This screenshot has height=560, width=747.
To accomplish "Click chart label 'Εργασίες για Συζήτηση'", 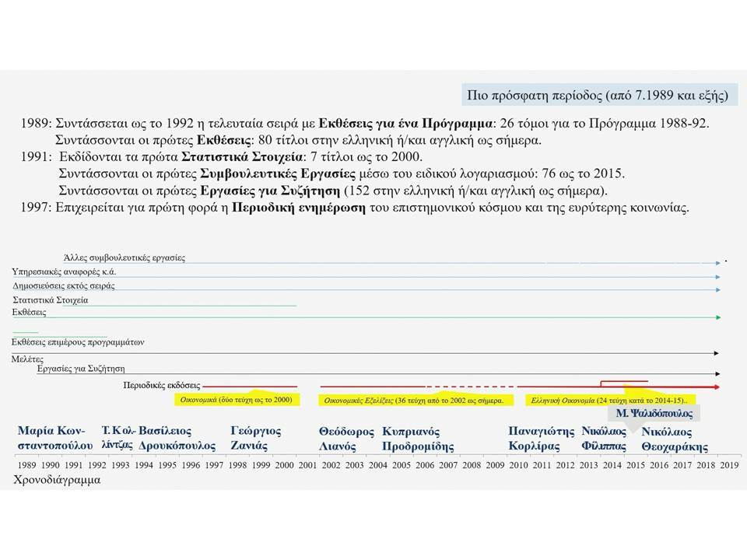I will [x=81, y=369].
